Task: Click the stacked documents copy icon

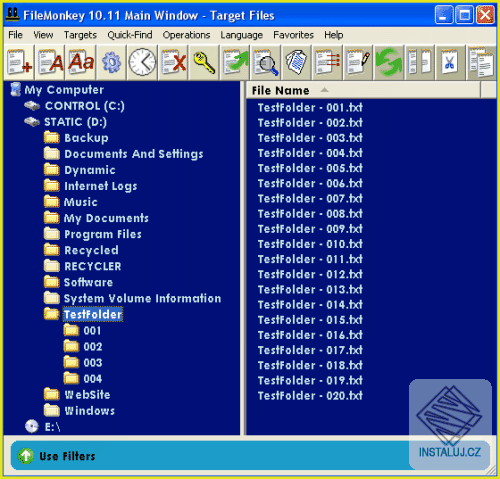Action: point(296,62)
